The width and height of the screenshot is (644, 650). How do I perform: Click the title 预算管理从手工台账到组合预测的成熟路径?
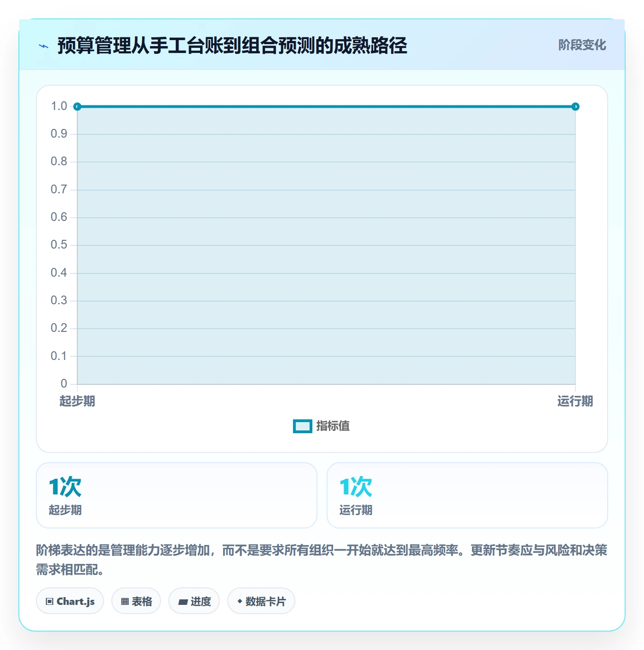tap(232, 46)
